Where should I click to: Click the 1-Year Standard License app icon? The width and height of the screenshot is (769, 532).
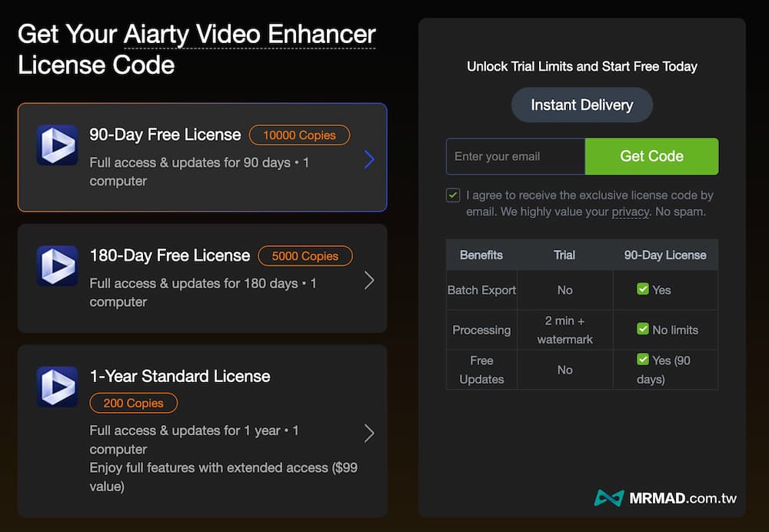57,386
